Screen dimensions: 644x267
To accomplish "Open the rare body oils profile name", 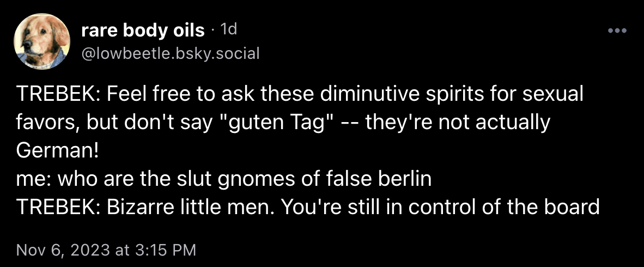I will pos(143,30).
